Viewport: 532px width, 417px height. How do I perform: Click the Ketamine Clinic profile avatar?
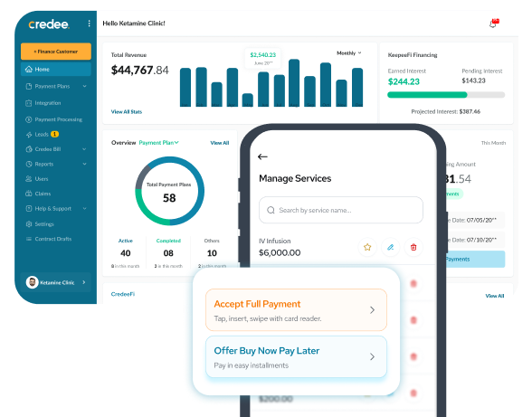[33, 282]
